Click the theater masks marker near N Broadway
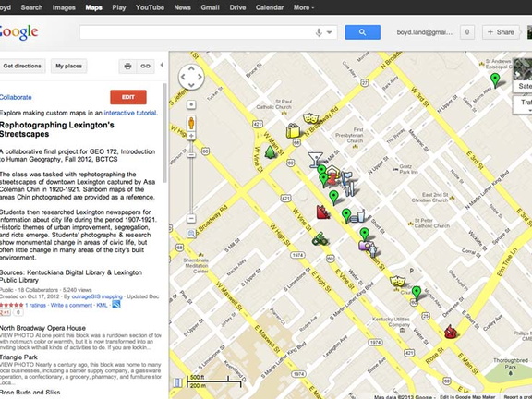Image resolution: width=532 pixels, height=399 pixels. [310, 118]
